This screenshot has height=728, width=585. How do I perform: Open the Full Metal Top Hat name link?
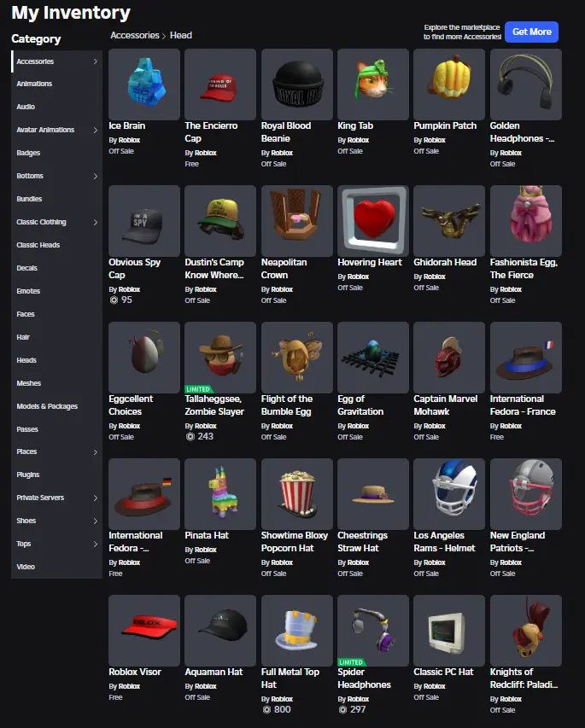pyautogui.click(x=290, y=678)
